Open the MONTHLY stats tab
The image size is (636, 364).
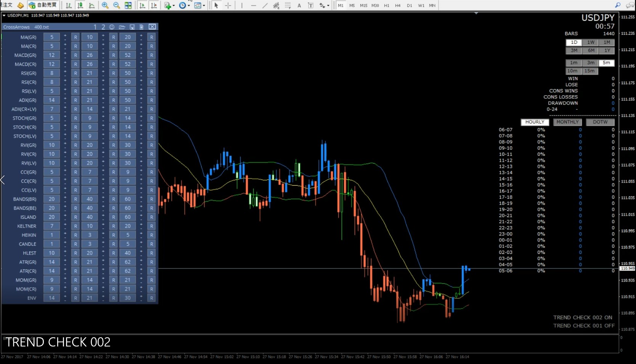[x=567, y=122]
